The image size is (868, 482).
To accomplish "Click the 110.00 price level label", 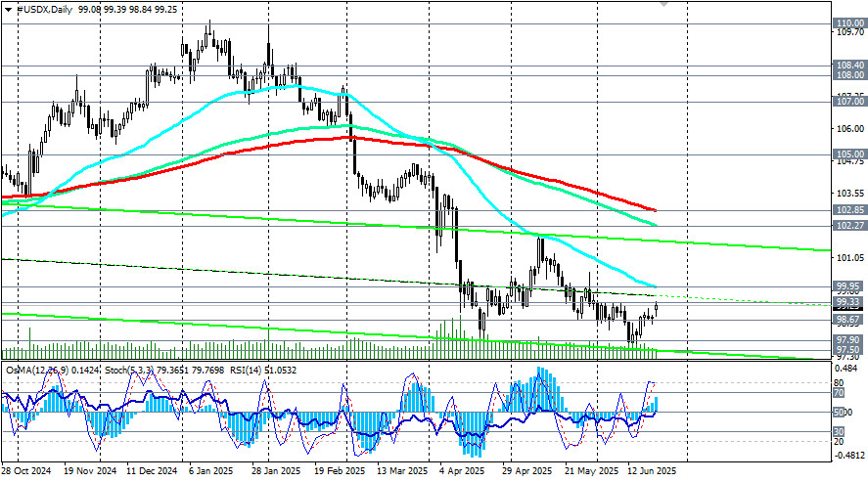I will point(849,23).
